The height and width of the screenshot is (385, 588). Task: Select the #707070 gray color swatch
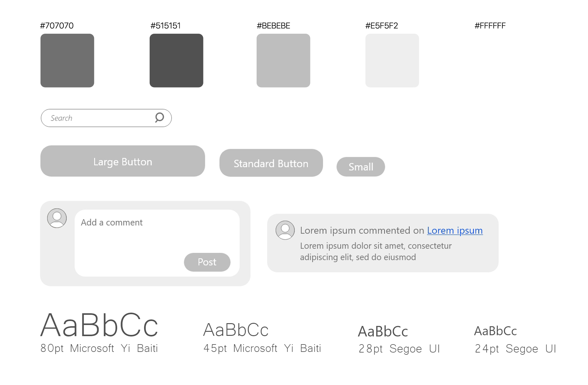point(67,61)
